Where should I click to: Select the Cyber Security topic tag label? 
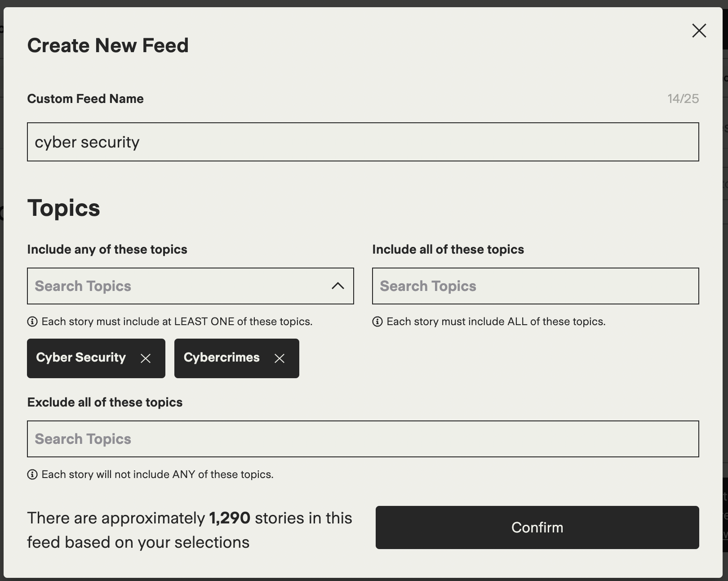81,358
